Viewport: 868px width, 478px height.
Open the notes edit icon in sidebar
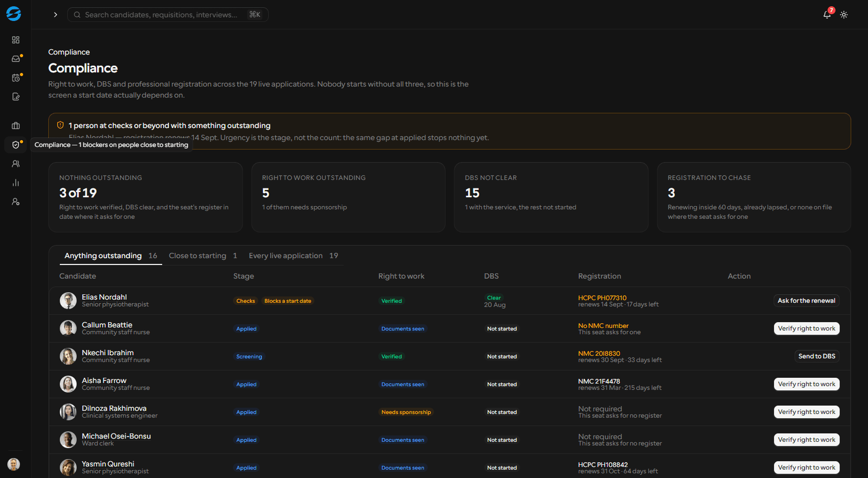point(16,97)
